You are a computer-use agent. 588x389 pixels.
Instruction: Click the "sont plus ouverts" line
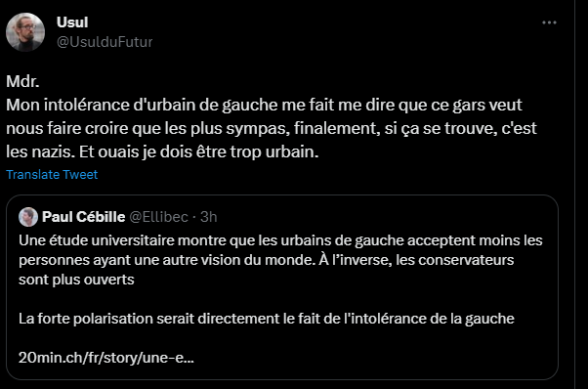76,280
